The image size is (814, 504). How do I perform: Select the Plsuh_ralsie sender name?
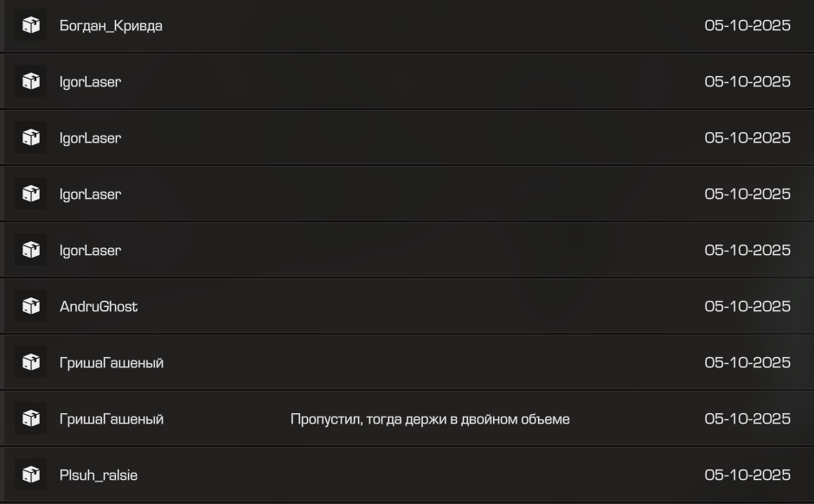[99, 475]
